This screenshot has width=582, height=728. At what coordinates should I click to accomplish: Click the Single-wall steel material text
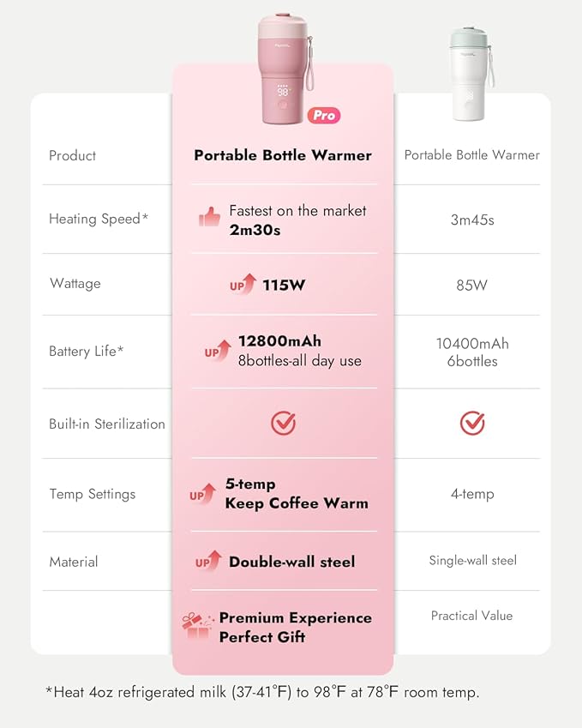tap(473, 561)
